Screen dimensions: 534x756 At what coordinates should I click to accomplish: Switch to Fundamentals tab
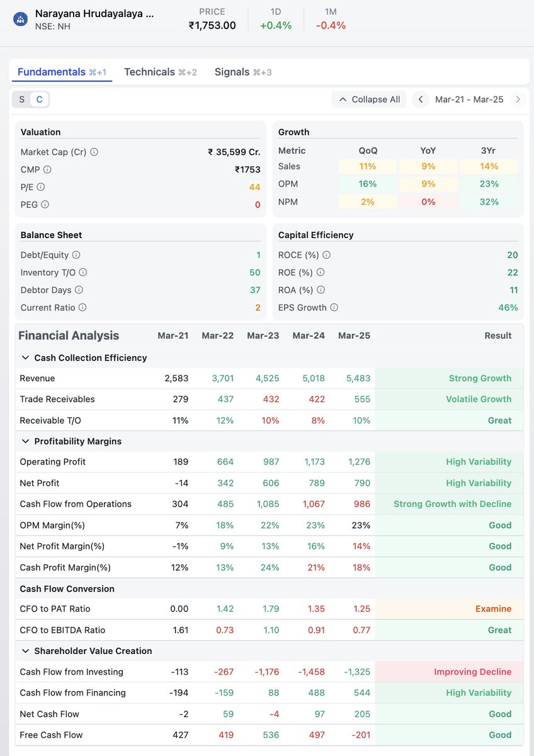[62, 72]
